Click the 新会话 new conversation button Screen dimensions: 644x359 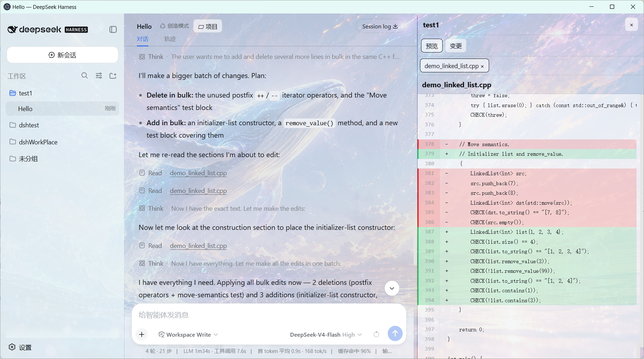pos(62,55)
